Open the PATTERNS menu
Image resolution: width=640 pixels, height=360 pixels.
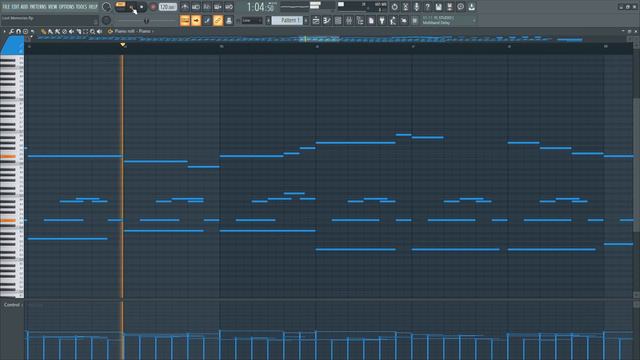38,7
